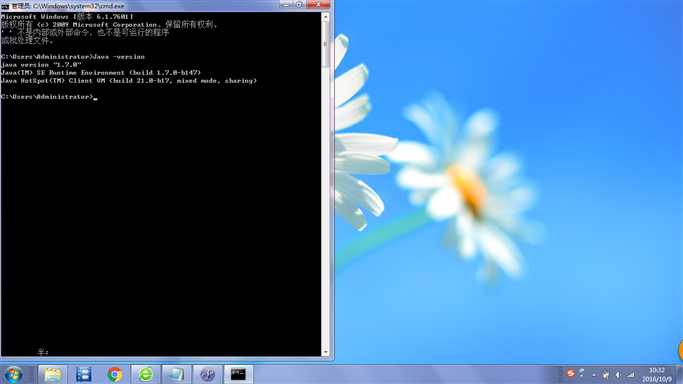Click the 'Java(TM) SE Runtime Environment' line
The image size is (683, 384).
[101, 73]
